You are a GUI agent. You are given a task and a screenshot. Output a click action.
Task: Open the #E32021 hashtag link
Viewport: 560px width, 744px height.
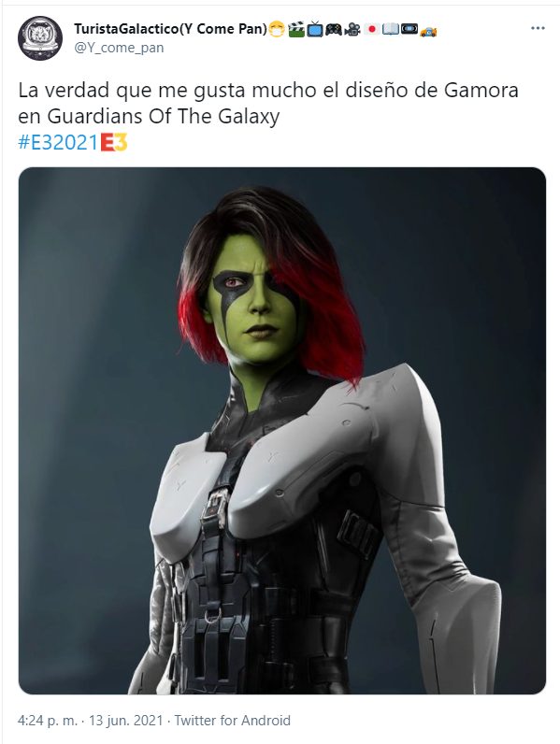click(x=58, y=142)
